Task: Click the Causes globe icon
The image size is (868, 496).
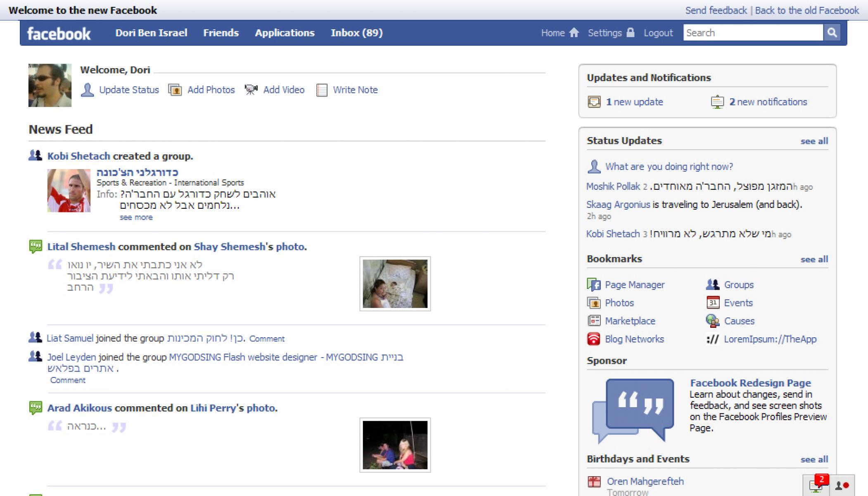Action: click(x=712, y=321)
